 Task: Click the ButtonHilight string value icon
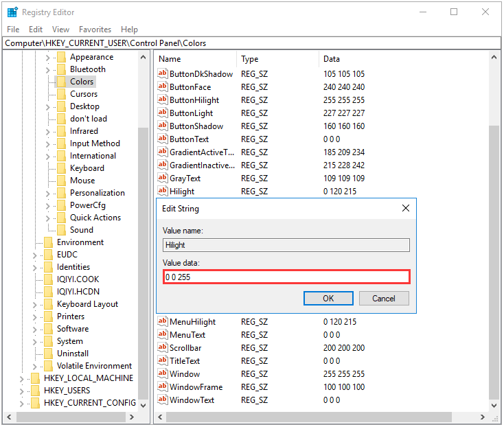(x=163, y=100)
